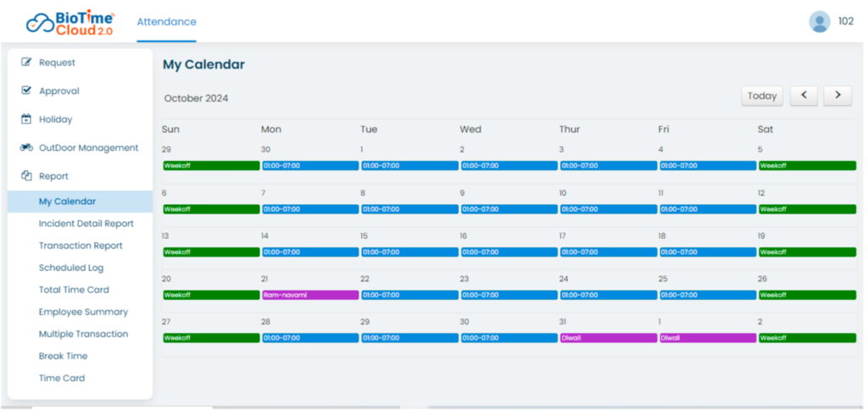Viewport: 868px width, 410px height.
Task: Go to the previous month arrow
Action: (x=804, y=96)
